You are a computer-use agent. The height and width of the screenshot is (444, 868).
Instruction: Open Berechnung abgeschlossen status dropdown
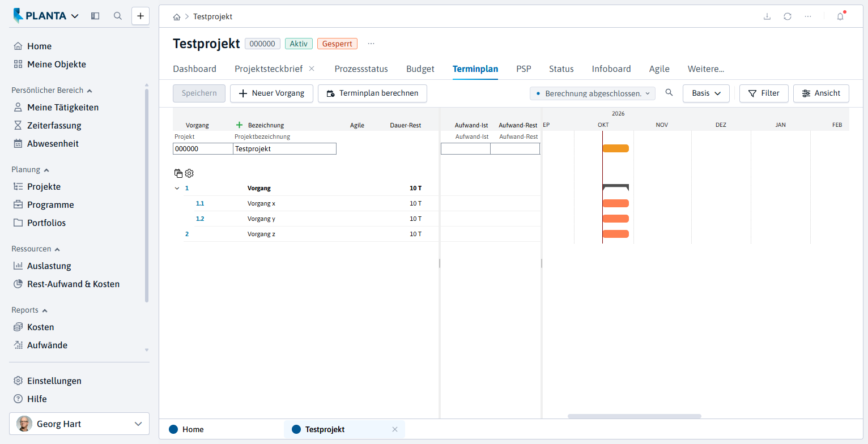pos(593,93)
